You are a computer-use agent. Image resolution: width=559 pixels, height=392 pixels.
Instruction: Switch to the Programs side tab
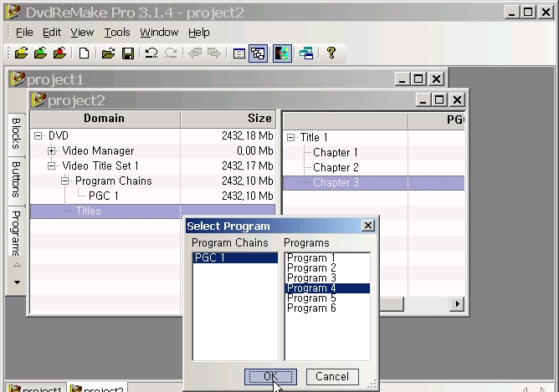[x=17, y=232]
